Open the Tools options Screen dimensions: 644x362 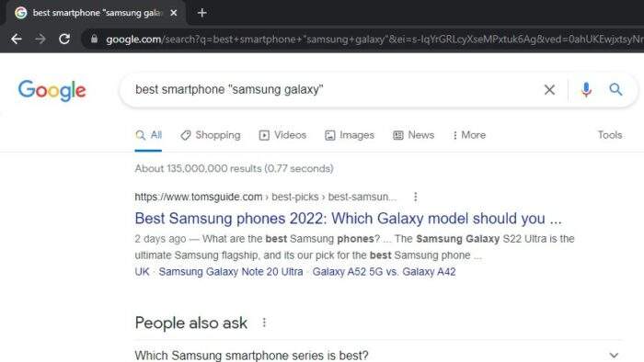click(610, 135)
